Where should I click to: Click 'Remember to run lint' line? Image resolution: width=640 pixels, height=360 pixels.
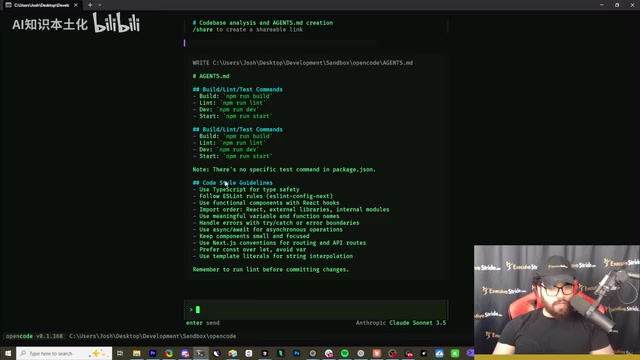(x=271, y=269)
